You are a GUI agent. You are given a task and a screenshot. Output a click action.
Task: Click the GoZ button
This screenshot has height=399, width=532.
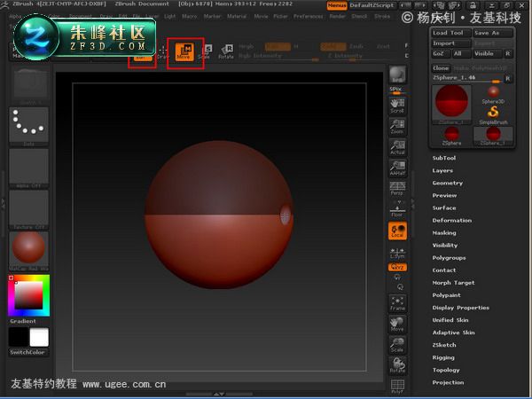441,53
